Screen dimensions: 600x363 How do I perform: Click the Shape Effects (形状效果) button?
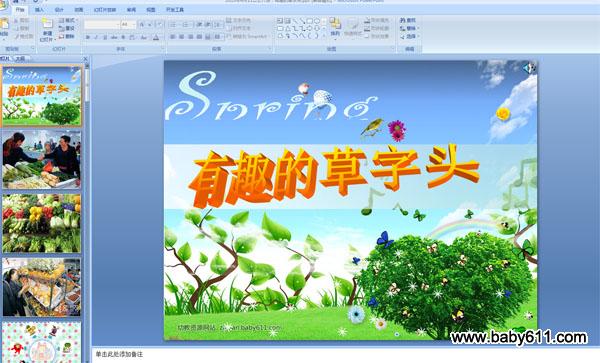(377, 36)
